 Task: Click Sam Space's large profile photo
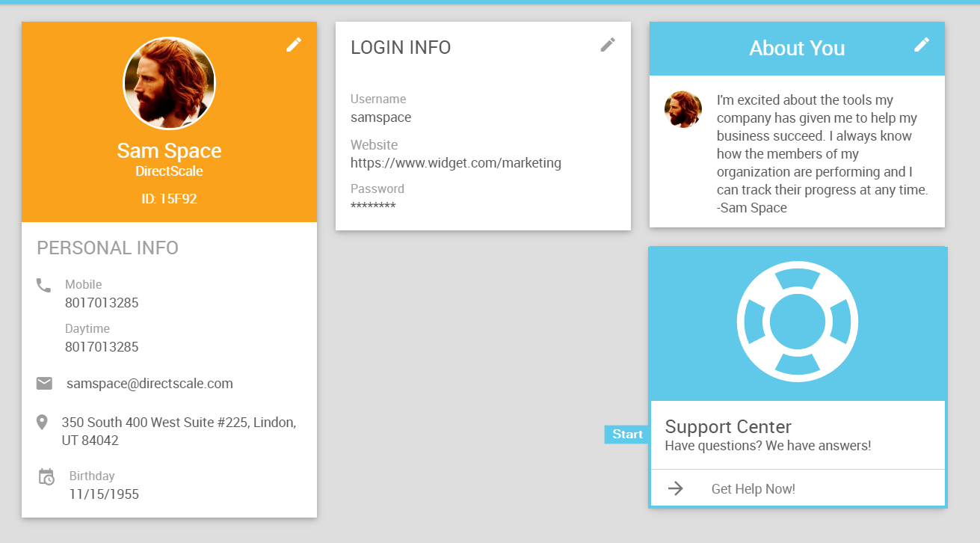point(169,83)
